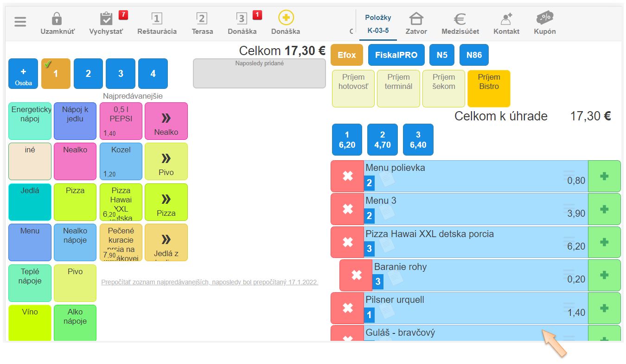
Task: Expand the Nealko category arrow
Action: click(166, 121)
